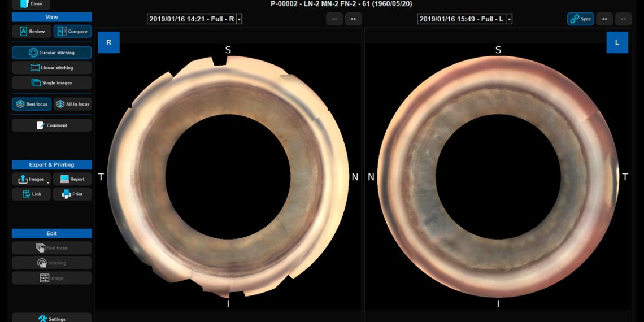Print the current images
This screenshot has width=644, height=322.
tap(72, 194)
